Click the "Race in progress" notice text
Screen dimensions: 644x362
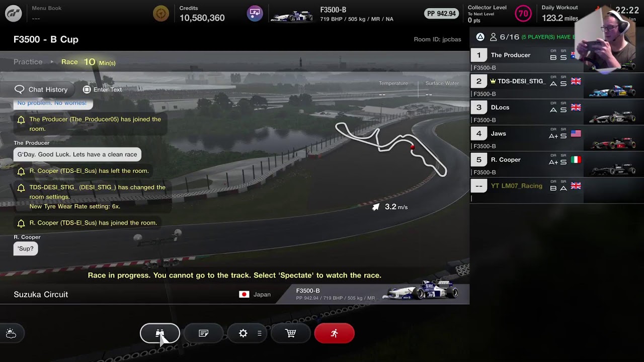234,276
